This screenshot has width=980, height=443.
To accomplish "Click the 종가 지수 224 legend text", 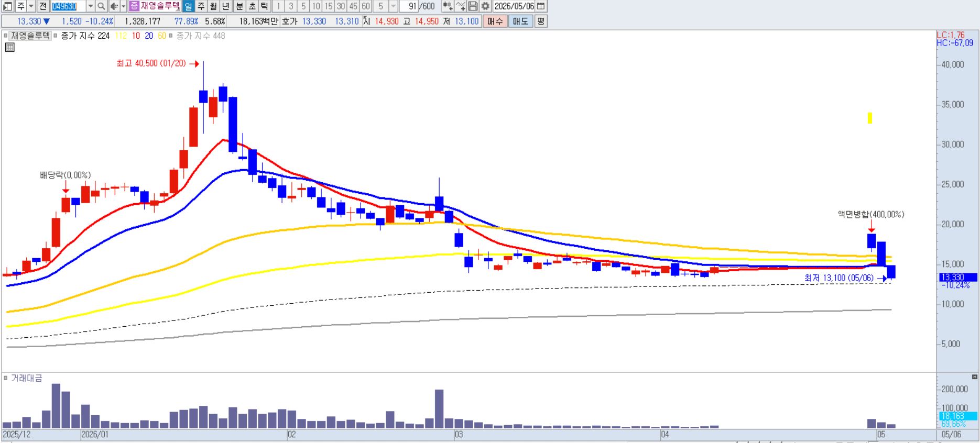I will 85,36.
